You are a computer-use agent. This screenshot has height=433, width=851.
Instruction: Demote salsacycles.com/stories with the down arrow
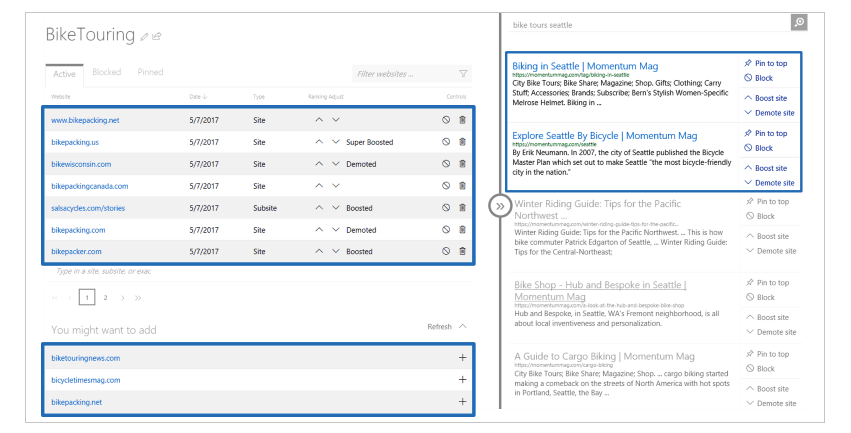[x=336, y=208]
